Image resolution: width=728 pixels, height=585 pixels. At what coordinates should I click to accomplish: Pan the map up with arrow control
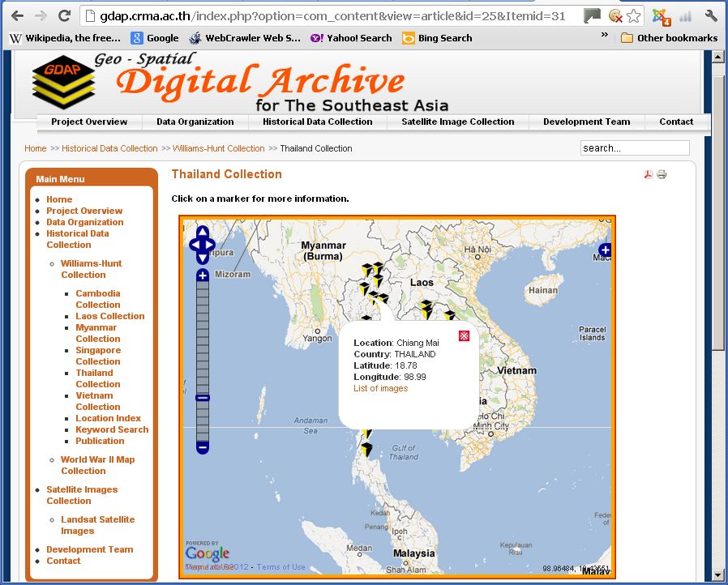click(x=202, y=232)
